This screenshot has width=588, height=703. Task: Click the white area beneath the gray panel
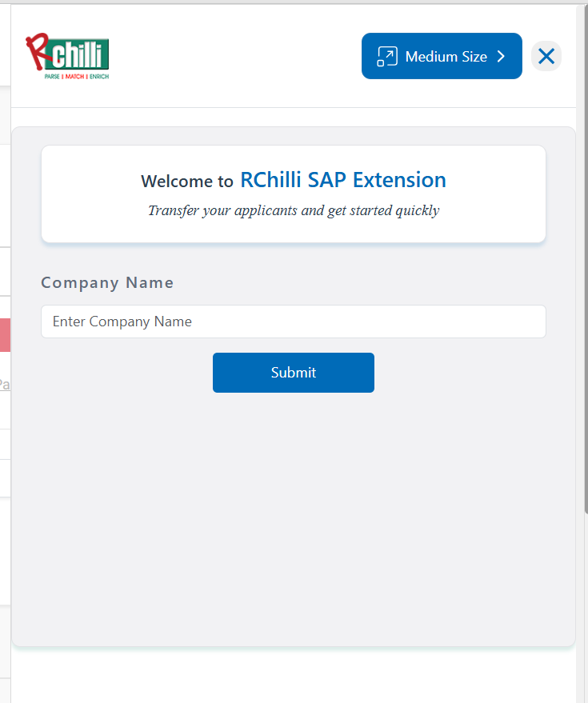293,676
